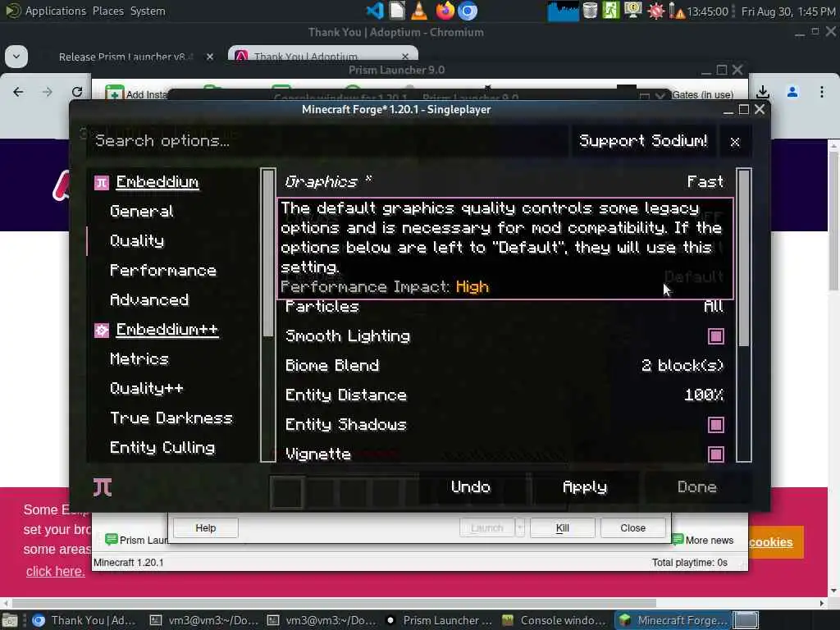Select the Embeddium++ gear icon in sidebar

(x=101, y=330)
